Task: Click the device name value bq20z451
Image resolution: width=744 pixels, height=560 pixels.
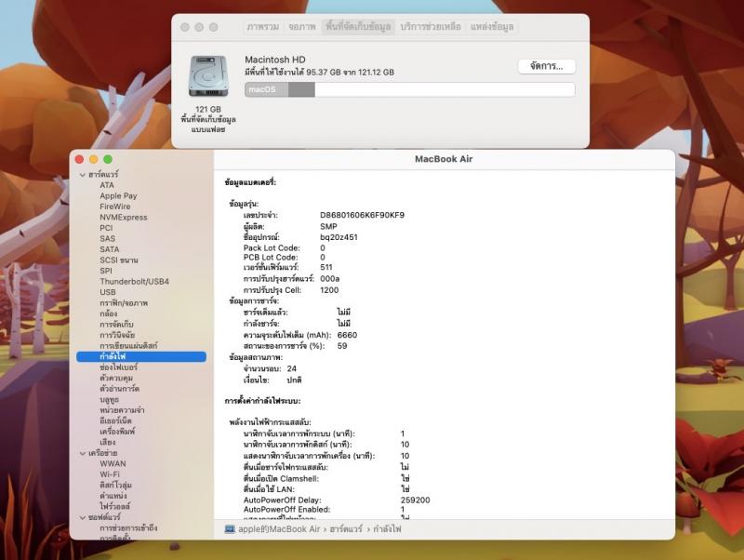Action: click(x=339, y=237)
